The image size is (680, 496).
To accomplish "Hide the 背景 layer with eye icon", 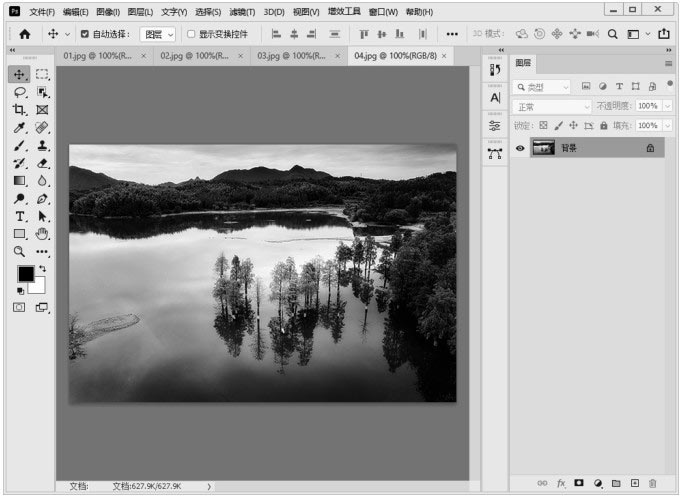I will [520, 148].
